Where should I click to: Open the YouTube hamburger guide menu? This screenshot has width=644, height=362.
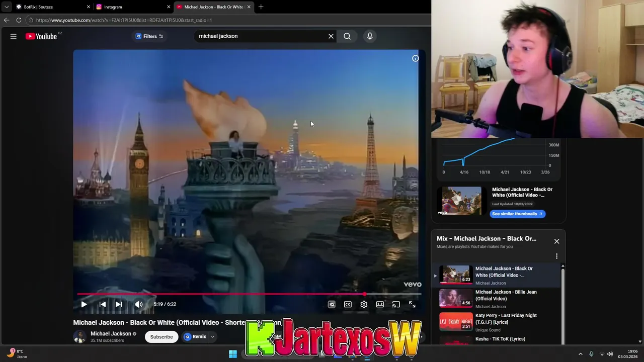click(x=14, y=36)
